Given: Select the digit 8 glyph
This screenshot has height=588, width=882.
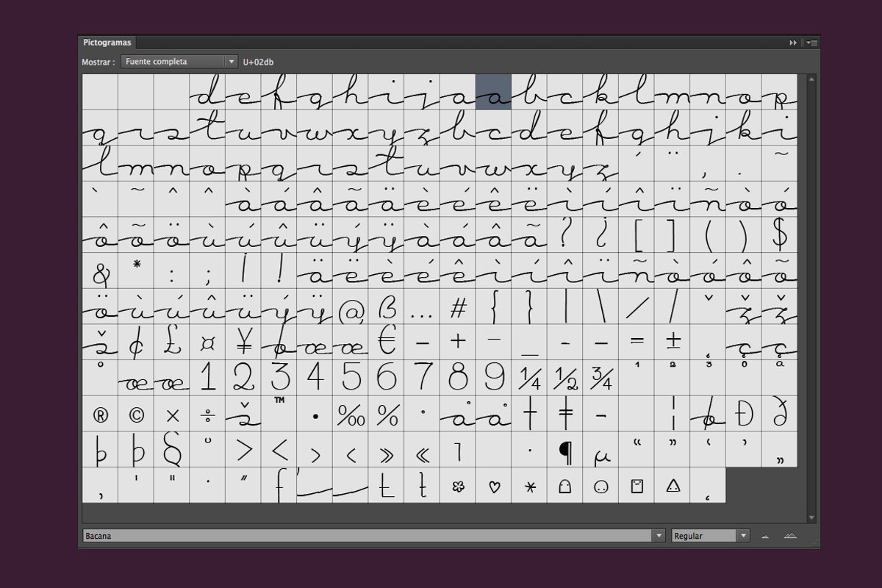Looking at the screenshot, I should (x=458, y=379).
